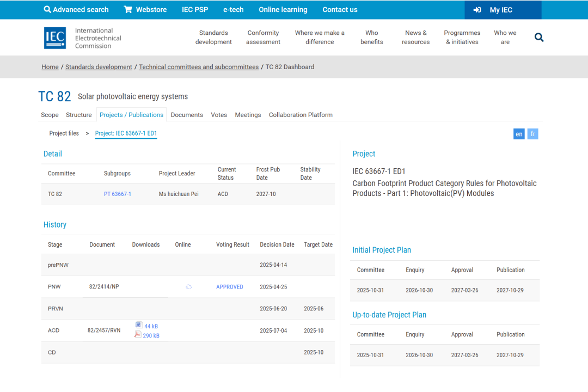The width and height of the screenshot is (588, 392).
Task: Switch language to English (en)
Action: (519, 134)
